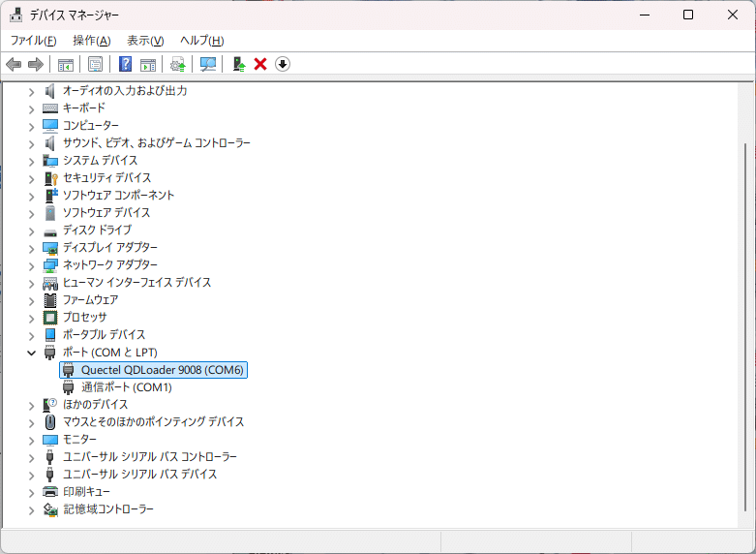The height and width of the screenshot is (554, 756).
Task: Select Quectel QDLoader 9008 (COM6) device
Action: coord(153,370)
